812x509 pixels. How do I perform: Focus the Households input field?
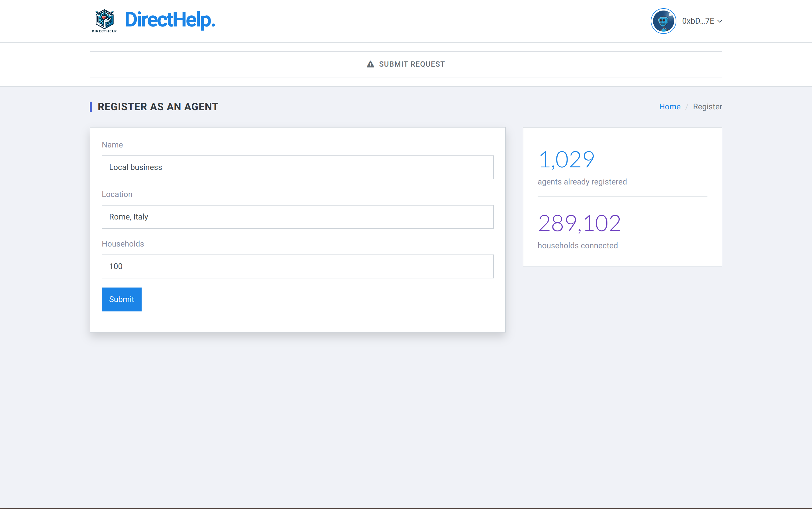(x=297, y=266)
